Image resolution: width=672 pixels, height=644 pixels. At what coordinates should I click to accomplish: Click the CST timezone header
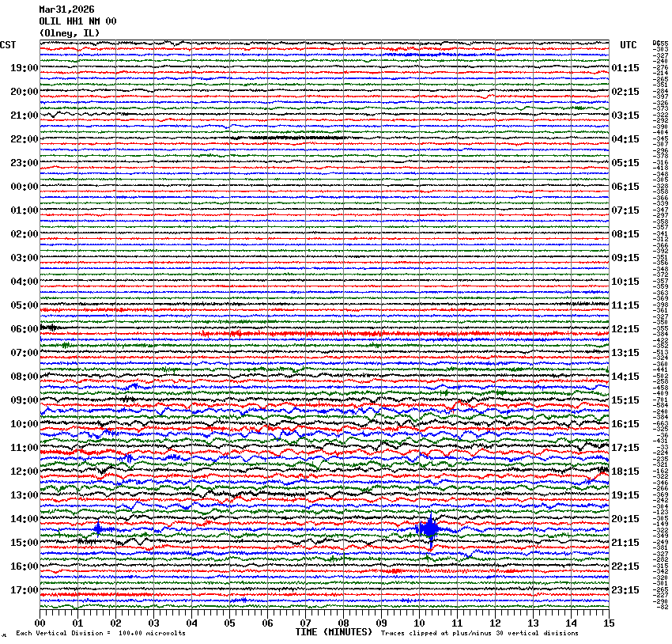click(x=8, y=45)
